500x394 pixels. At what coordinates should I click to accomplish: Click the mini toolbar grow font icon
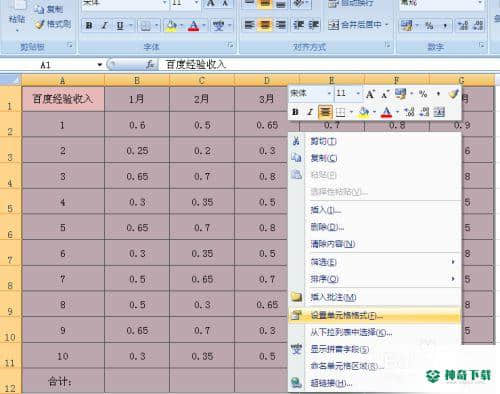pyautogui.click(x=370, y=94)
